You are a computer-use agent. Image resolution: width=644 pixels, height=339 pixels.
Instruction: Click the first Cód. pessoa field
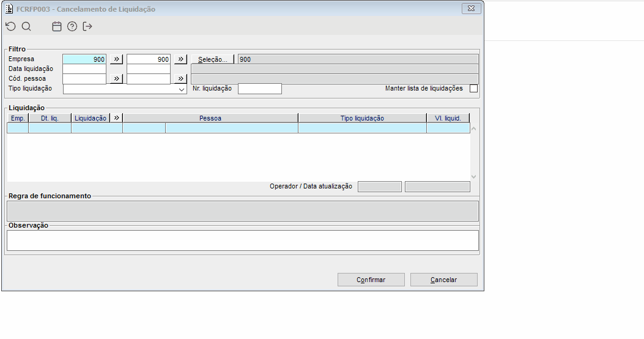[x=84, y=79]
